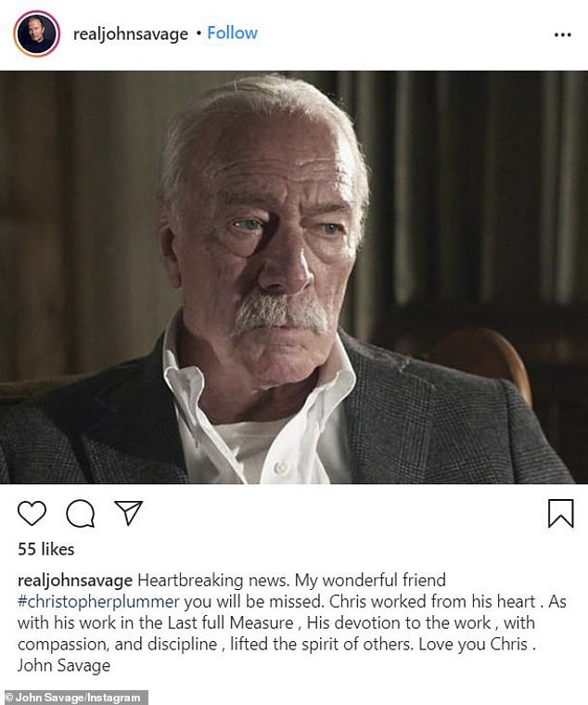
Task: Click the realjohnsavage profile avatar
Action: click(36, 34)
